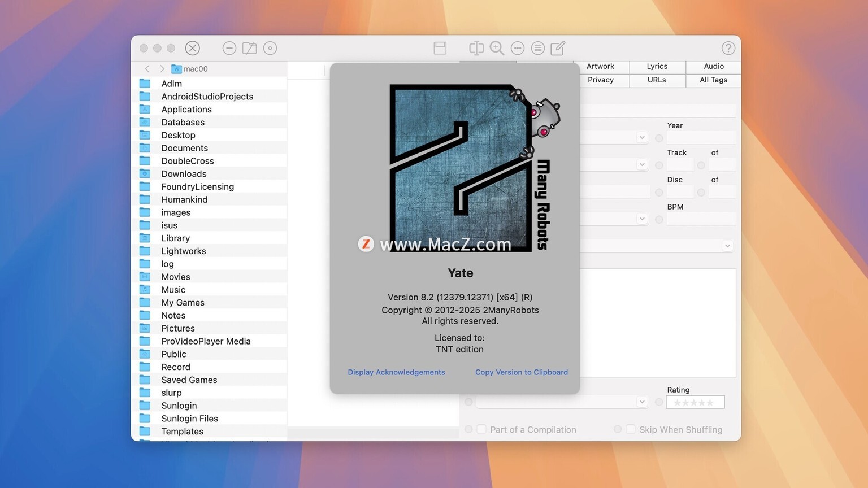Click the magnifier with plus icon
The image size is (868, 488).
click(497, 49)
